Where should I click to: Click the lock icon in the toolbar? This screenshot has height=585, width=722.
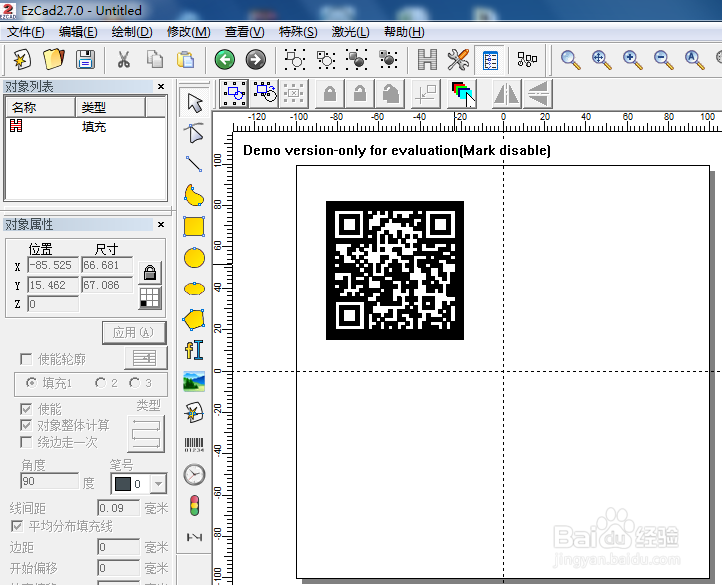click(330, 94)
